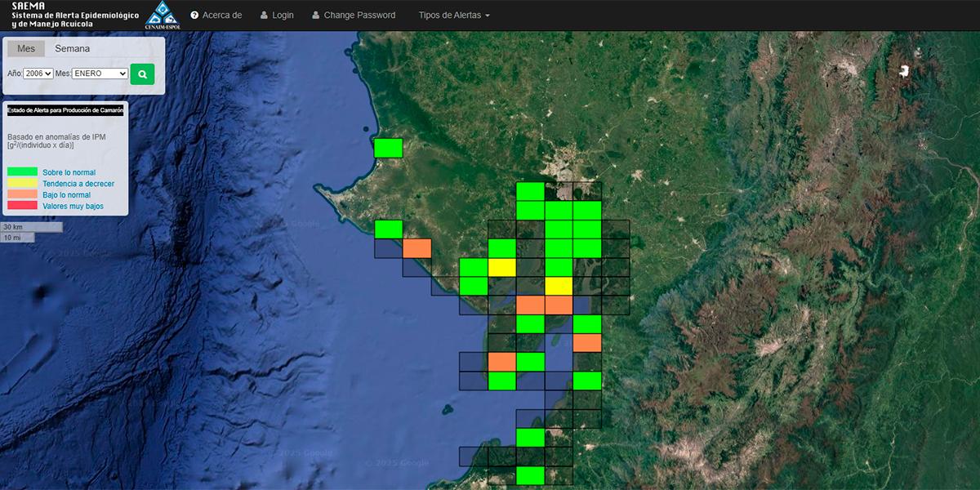Switch to the Mes tab
980x490 pixels.
(x=26, y=49)
